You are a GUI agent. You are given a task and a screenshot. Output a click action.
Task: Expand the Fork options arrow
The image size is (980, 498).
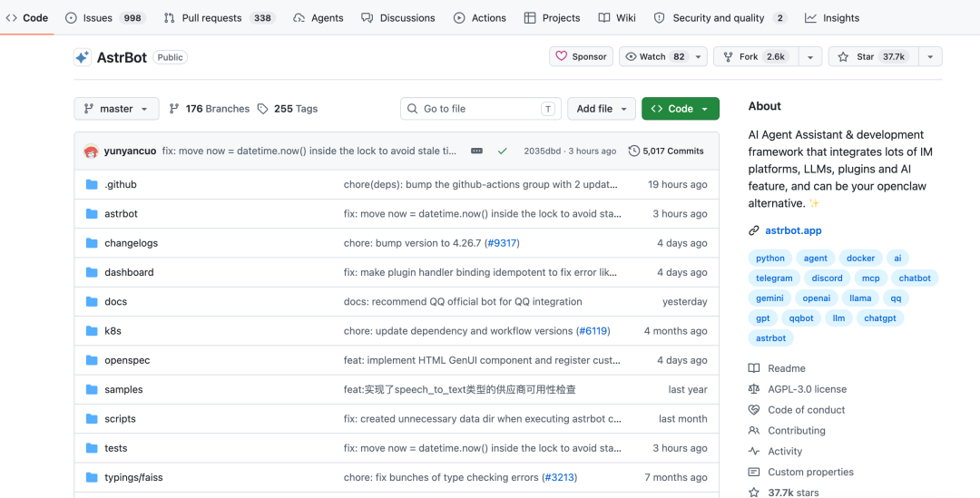coord(810,56)
